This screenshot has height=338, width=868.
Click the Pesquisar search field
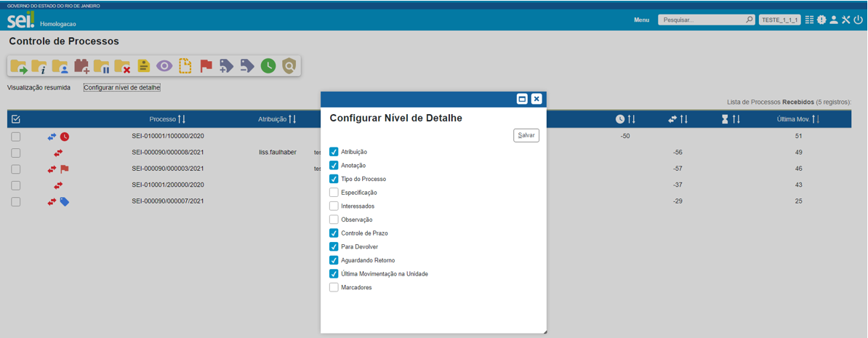pos(701,20)
